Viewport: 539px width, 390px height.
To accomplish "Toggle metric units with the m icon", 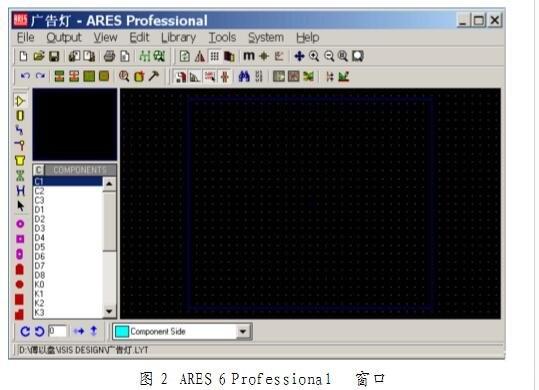I will coord(249,56).
